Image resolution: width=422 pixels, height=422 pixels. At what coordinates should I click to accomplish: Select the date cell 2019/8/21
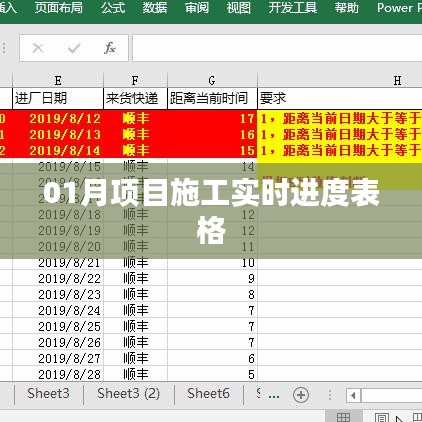click(x=58, y=263)
